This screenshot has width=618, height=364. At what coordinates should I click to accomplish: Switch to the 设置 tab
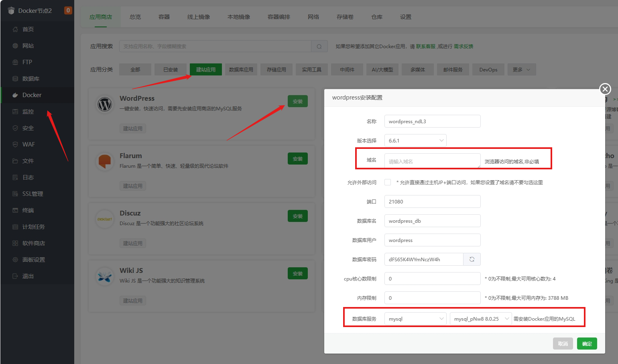(x=406, y=17)
